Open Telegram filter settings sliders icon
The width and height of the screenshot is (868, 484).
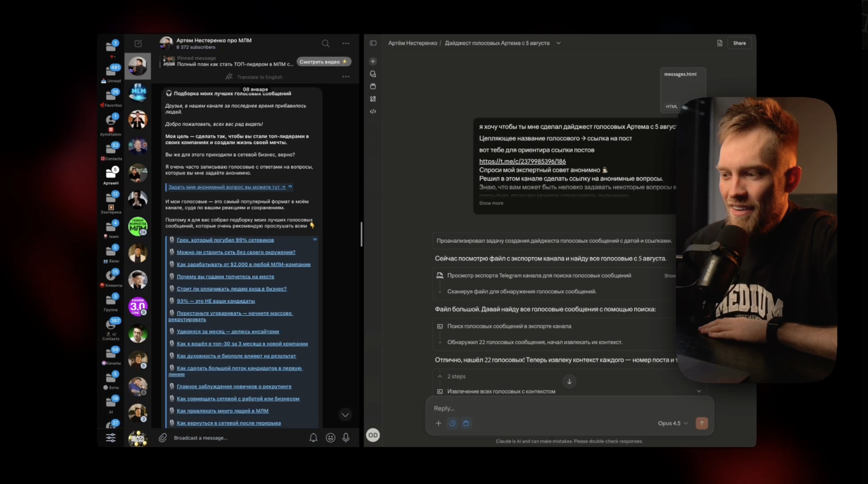point(111,438)
